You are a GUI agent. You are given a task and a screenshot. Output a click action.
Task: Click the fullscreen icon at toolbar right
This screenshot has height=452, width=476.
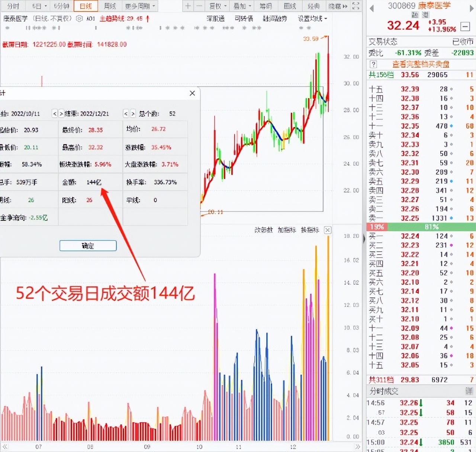click(x=356, y=6)
